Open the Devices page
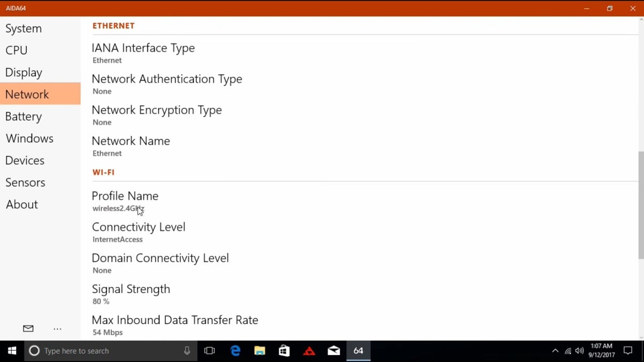 point(40,160)
